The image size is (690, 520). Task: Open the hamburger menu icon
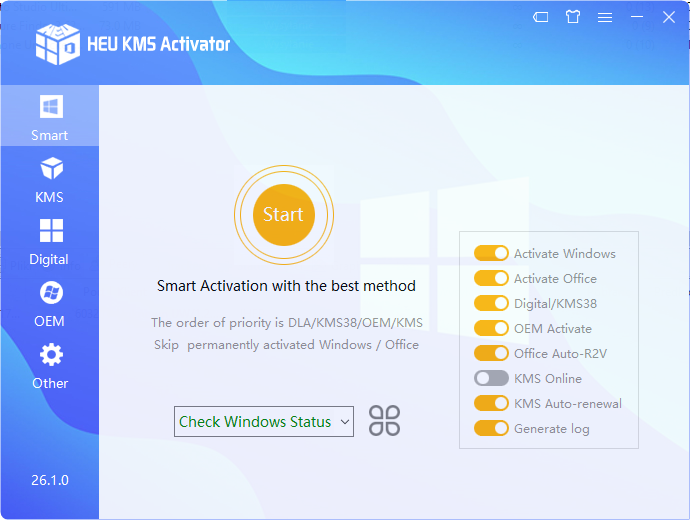point(605,17)
